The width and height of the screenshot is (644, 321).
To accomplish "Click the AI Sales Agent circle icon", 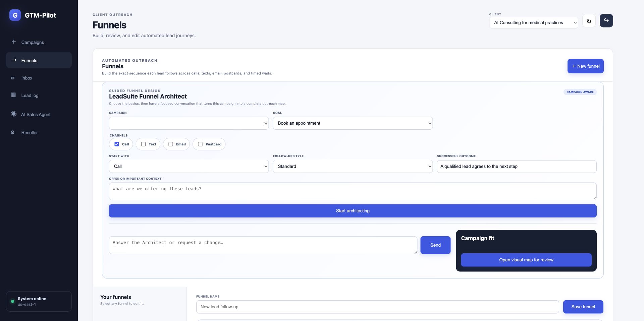I will tap(14, 114).
